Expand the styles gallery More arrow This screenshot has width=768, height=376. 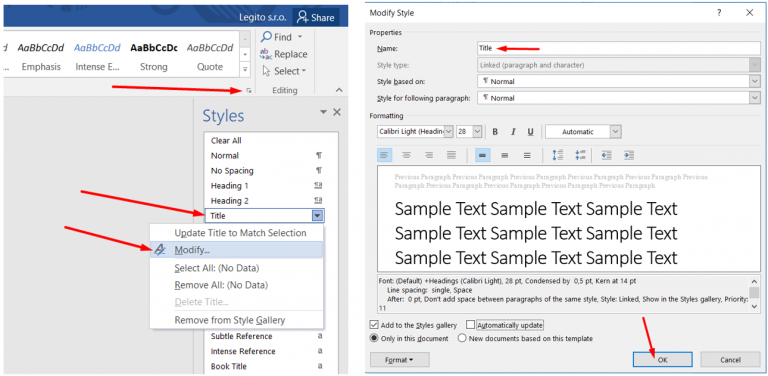[x=245, y=70]
